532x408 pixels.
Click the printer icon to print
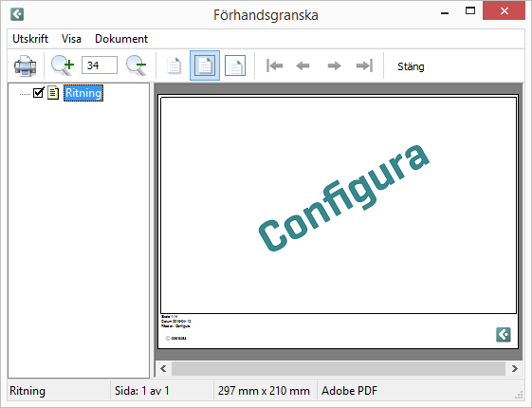[x=25, y=65]
